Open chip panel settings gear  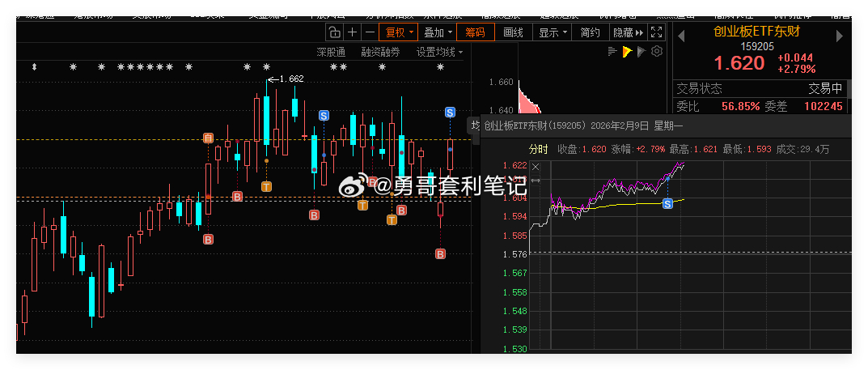point(657,52)
